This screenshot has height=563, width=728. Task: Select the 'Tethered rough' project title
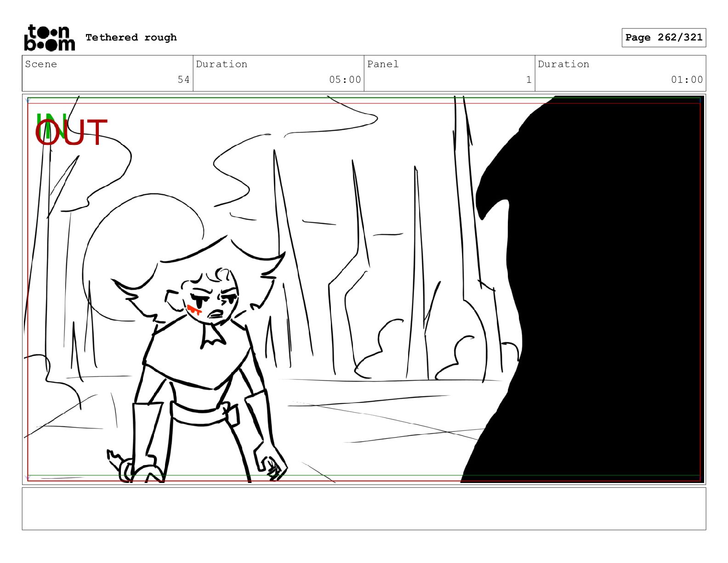click(131, 37)
